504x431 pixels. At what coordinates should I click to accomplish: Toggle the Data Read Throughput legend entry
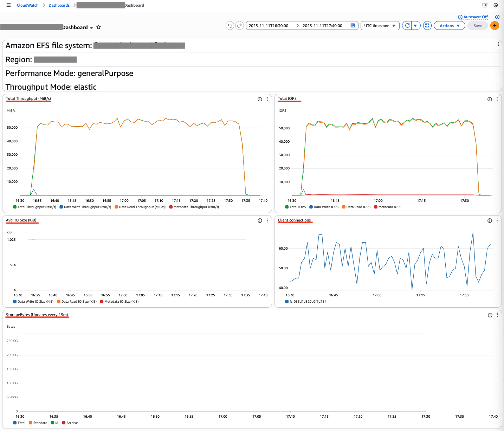[x=140, y=207]
